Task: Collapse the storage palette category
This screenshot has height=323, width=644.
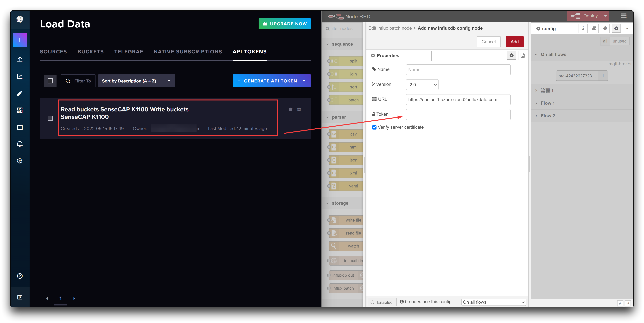Action: pyautogui.click(x=342, y=203)
